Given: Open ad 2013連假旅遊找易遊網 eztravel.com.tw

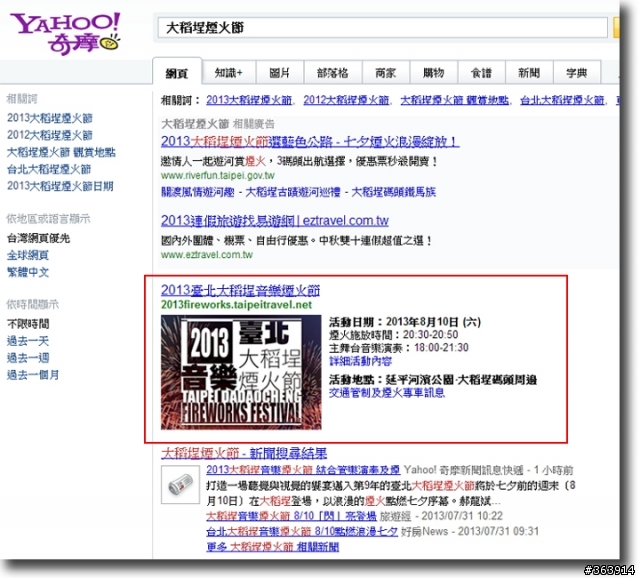Looking at the screenshot, I should click(274, 220).
